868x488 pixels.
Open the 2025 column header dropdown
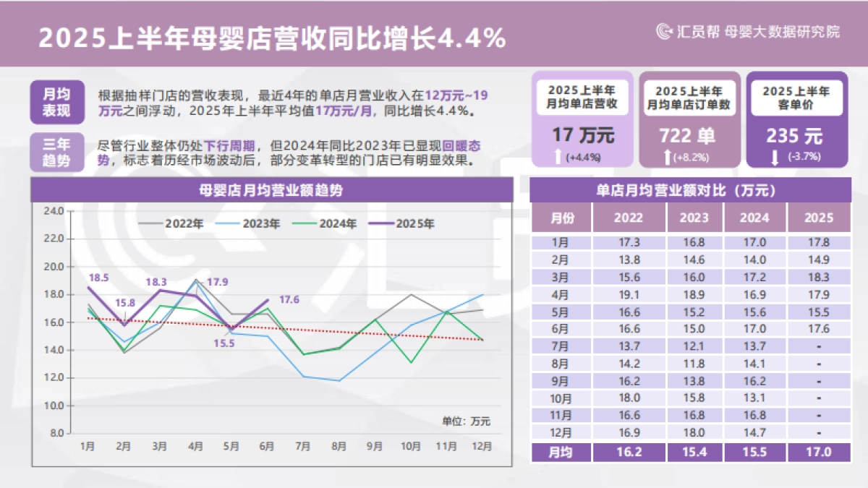point(819,218)
